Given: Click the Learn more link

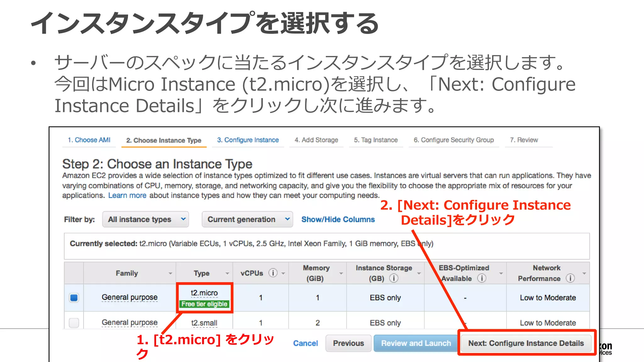Looking at the screenshot, I should pos(127,195).
